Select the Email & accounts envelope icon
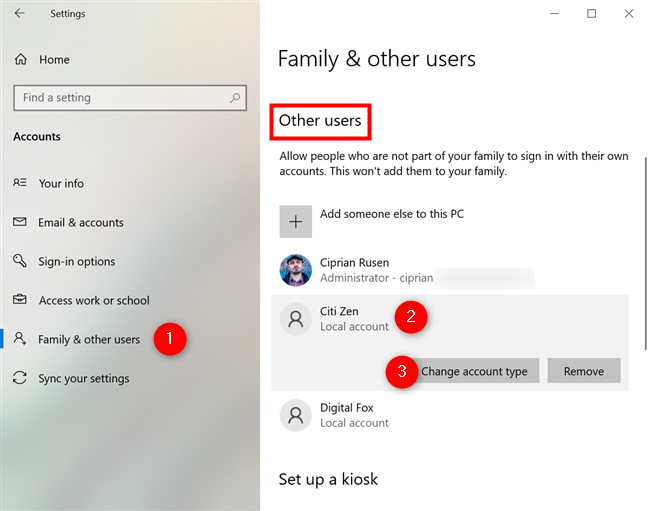This screenshot has width=648, height=511. (20, 222)
